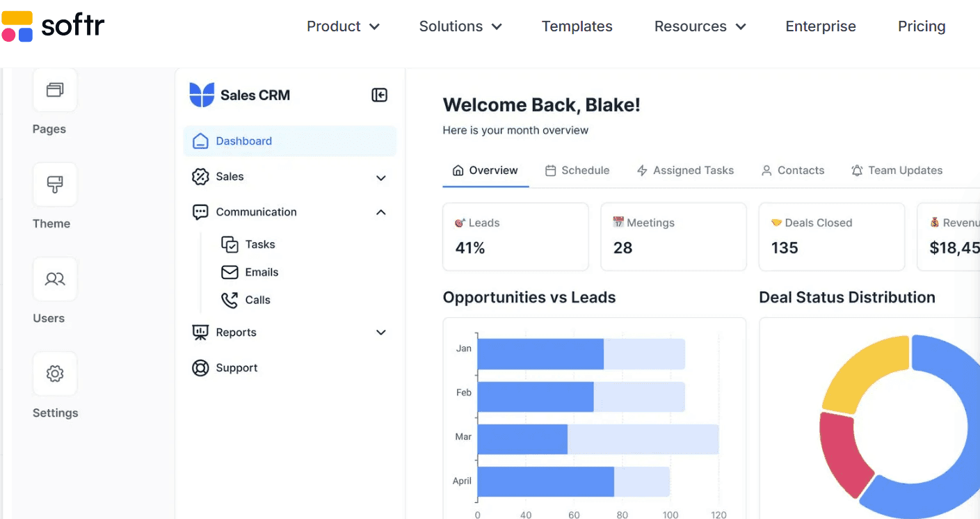Image resolution: width=980 pixels, height=519 pixels.
Task: Open the Templates nav link
Action: point(577,26)
